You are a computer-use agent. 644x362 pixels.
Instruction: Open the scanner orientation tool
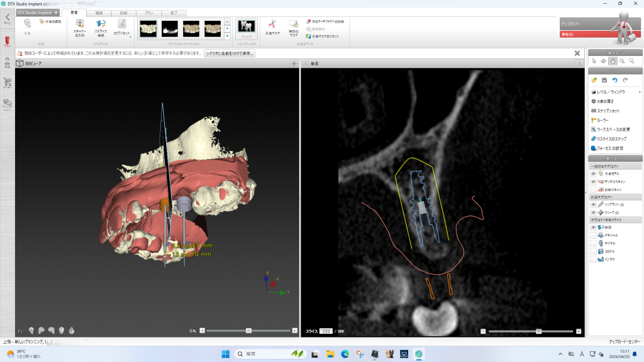click(x=80, y=26)
